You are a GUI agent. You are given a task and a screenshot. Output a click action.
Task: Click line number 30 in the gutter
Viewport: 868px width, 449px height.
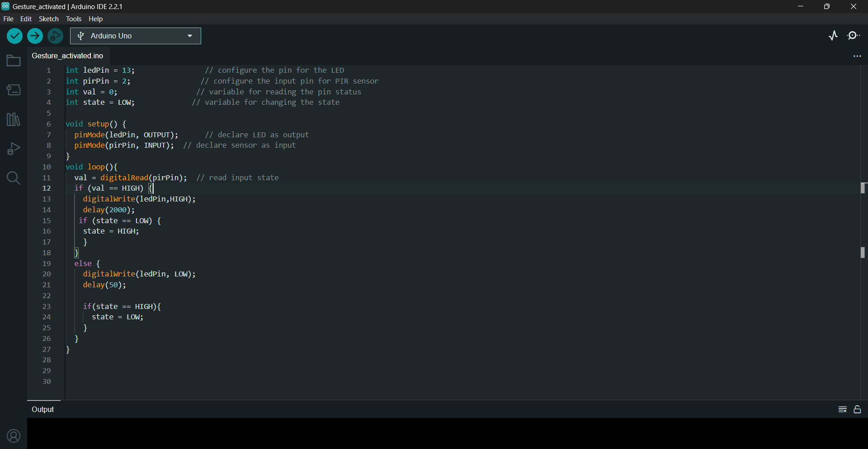[x=47, y=382]
